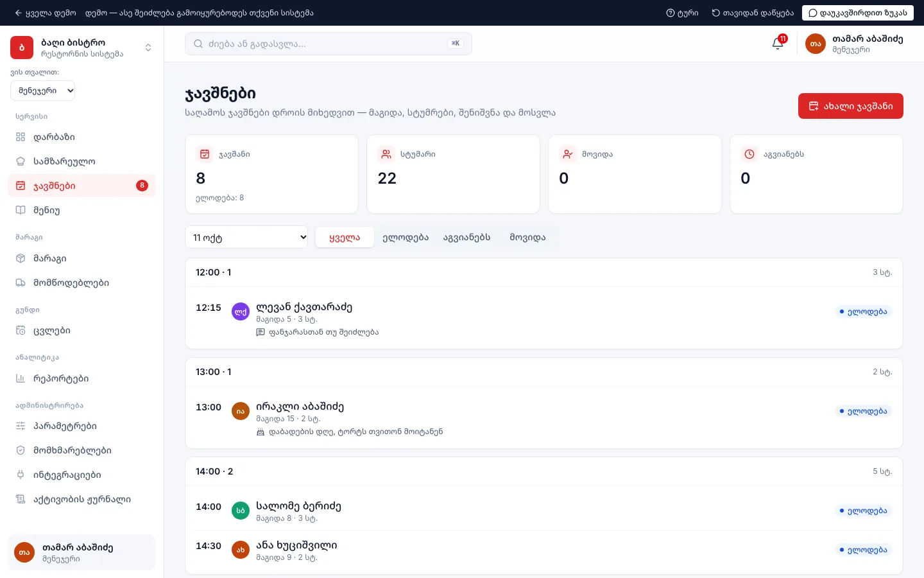This screenshot has height=578, width=924.
Task: Click the ახალი ჯავშანი button
Action: click(x=851, y=106)
